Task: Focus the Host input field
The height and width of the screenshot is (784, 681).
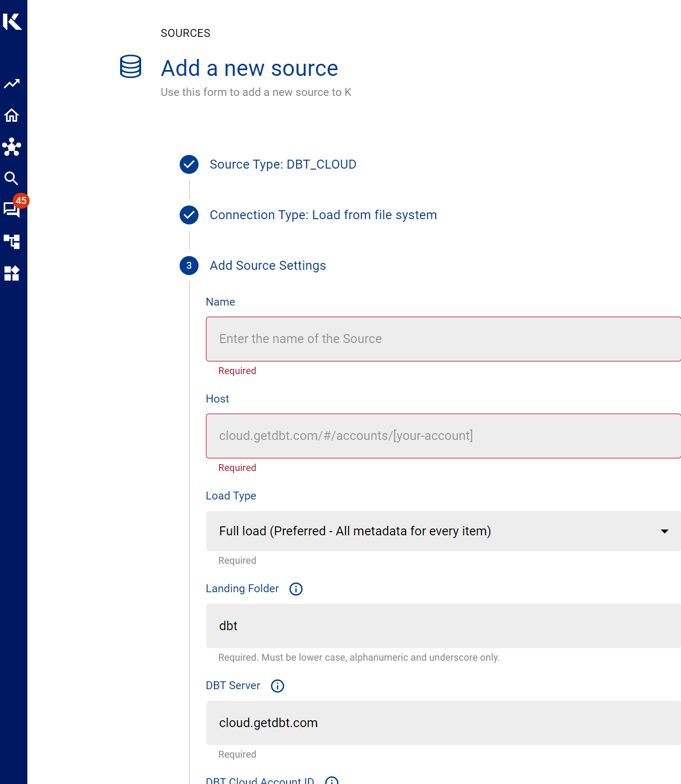Action: coord(443,436)
